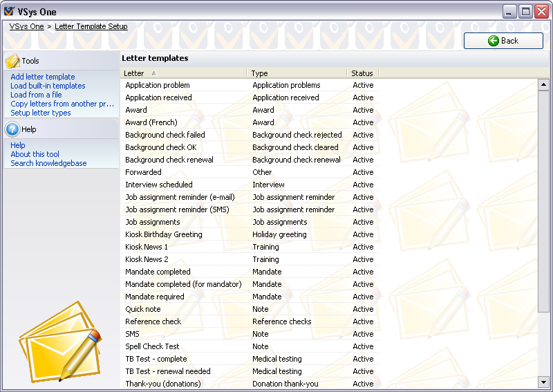Click the green arrow icon on Back button
The image size is (553, 392).
point(493,41)
